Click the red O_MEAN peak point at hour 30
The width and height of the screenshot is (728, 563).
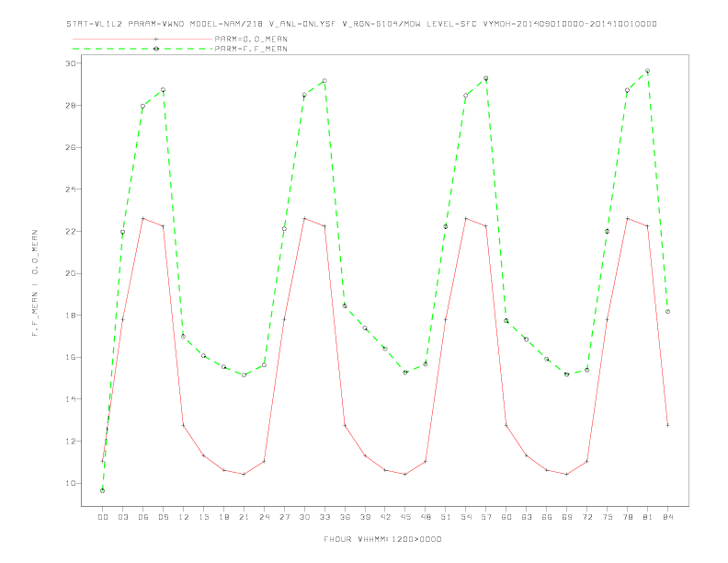point(304,218)
